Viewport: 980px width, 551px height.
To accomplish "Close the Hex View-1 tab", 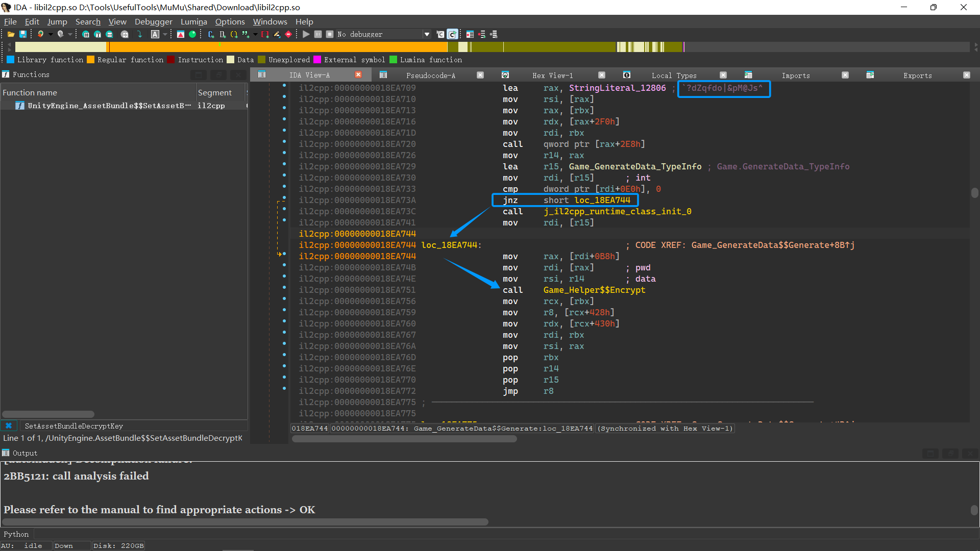I will point(602,75).
